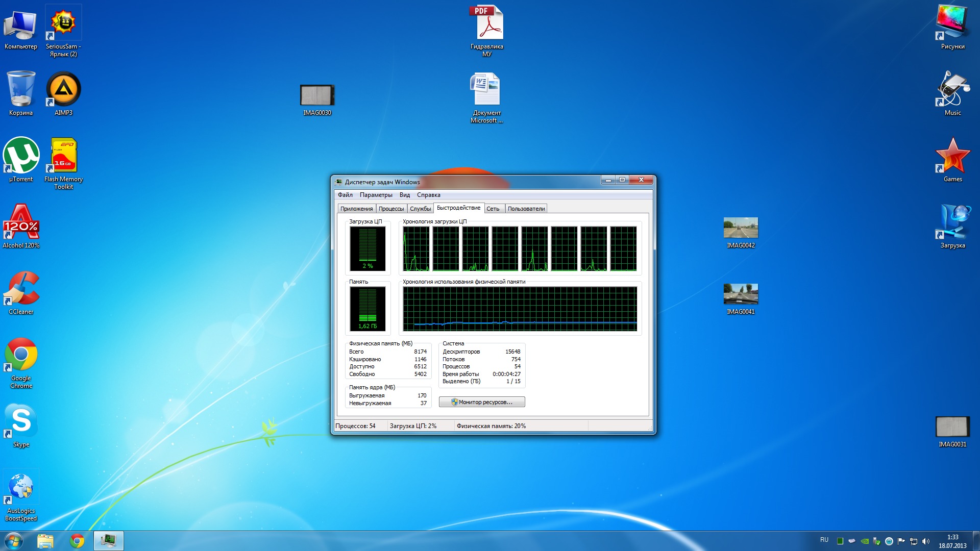This screenshot has height=551, width=980.
Task: Select AusLogics BoostSpeed icon
Action: [x=20, y=496]
